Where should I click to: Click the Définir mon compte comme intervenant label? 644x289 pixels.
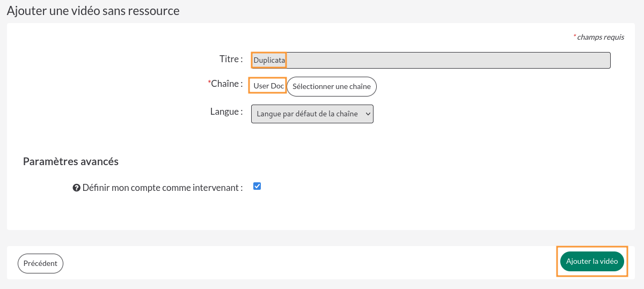click(163, 188)
